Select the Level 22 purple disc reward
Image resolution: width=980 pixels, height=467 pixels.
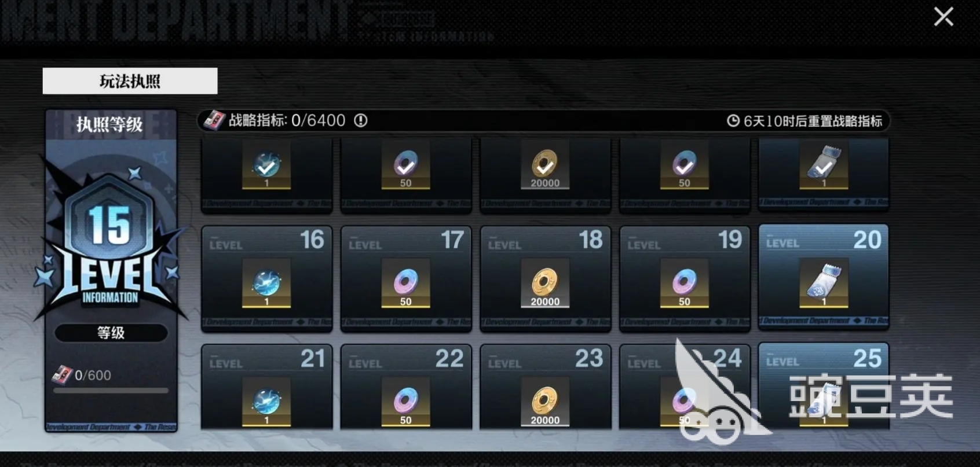(405, 402)
